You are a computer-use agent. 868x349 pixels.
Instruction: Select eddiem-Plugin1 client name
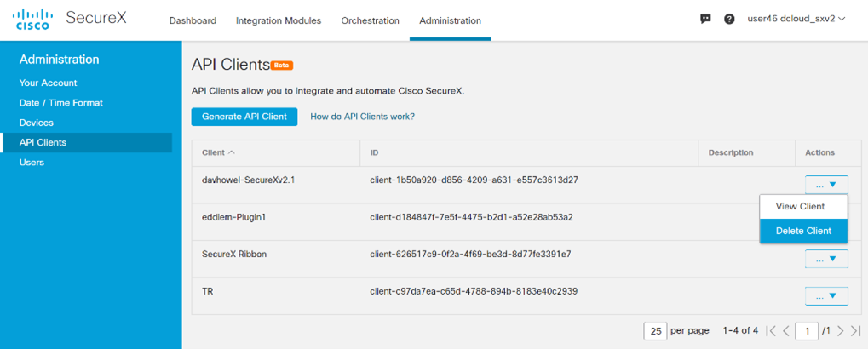pyautogui.click(x=234, y=217)
